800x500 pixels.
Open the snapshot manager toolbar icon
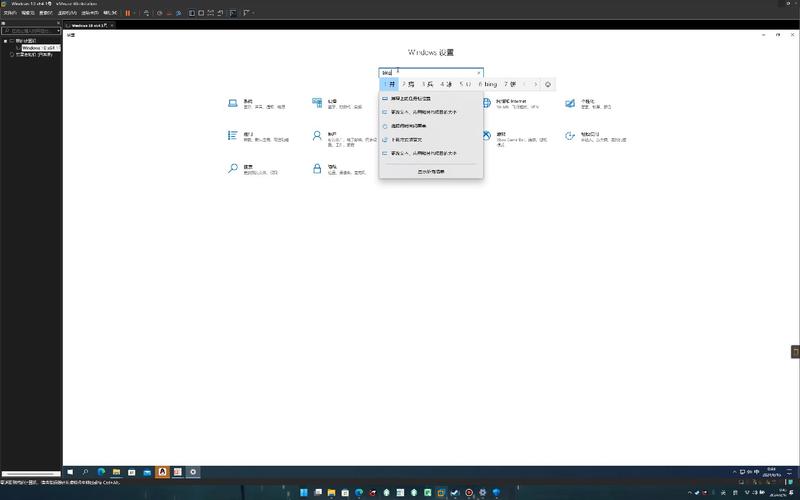click(179, 13)
